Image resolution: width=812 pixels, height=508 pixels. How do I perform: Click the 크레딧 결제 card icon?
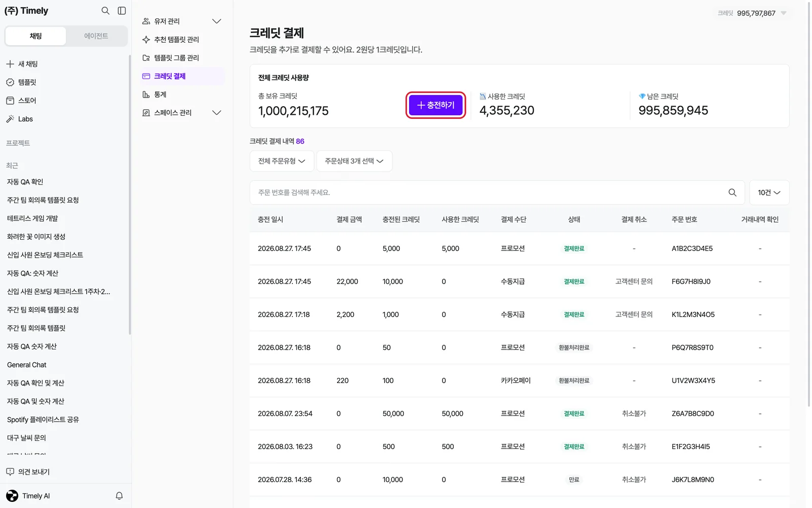click(x=146, y=76)
